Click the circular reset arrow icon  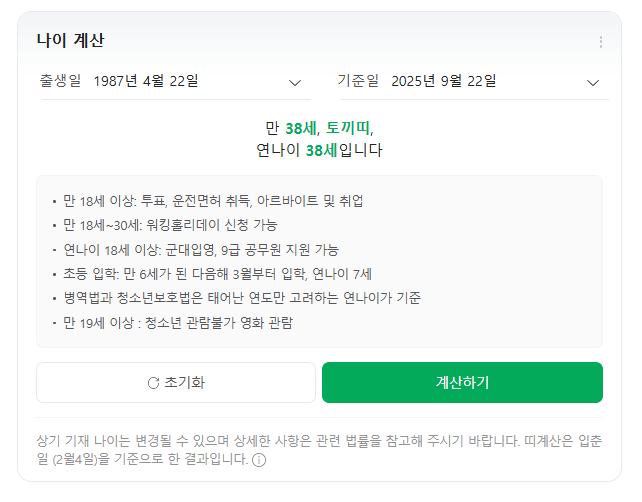[153, 382]
